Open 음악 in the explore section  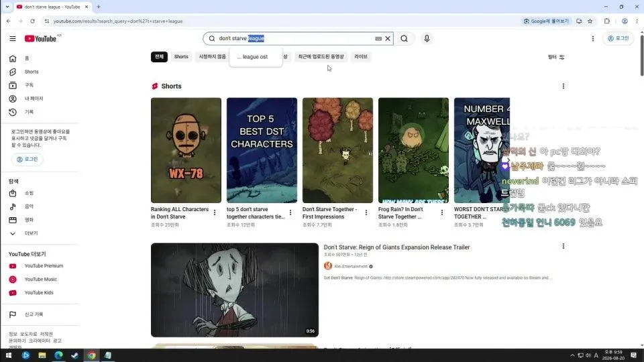coord(39,206)
